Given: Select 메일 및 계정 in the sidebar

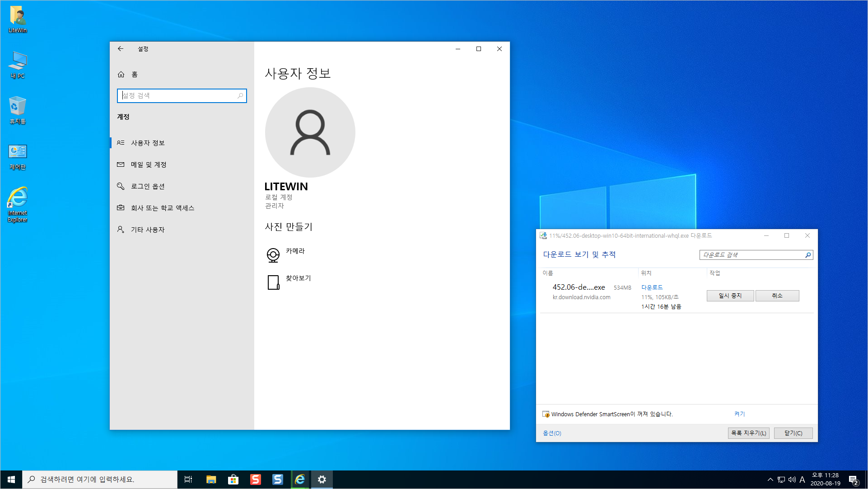Looking at the screenshot, I should click(182, 165).
